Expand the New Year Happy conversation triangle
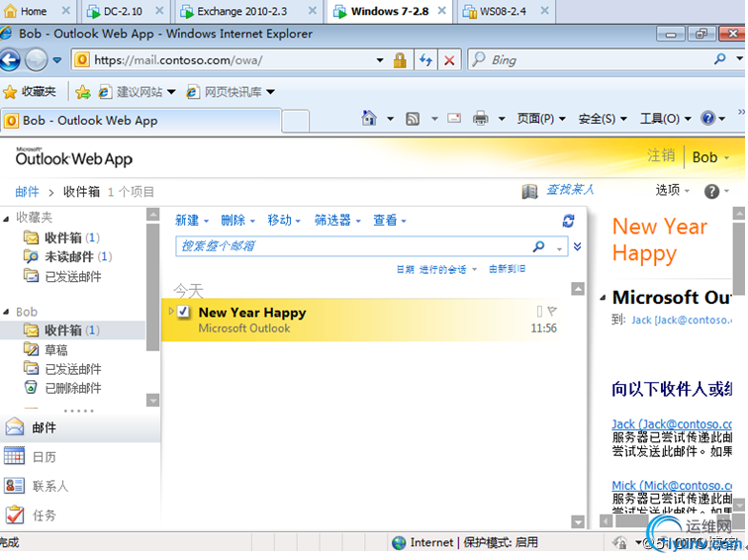This screenshot has width=748, height=560. point(171,312)
